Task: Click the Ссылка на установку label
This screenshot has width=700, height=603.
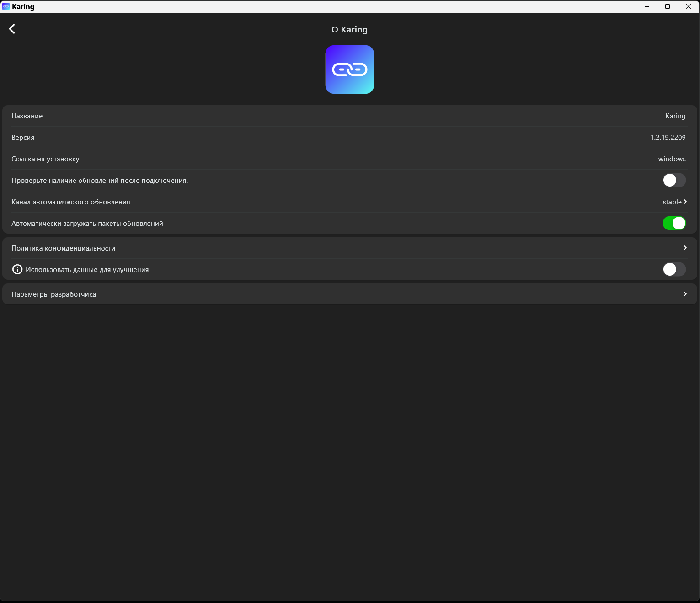Action: [x=45, y=159]
